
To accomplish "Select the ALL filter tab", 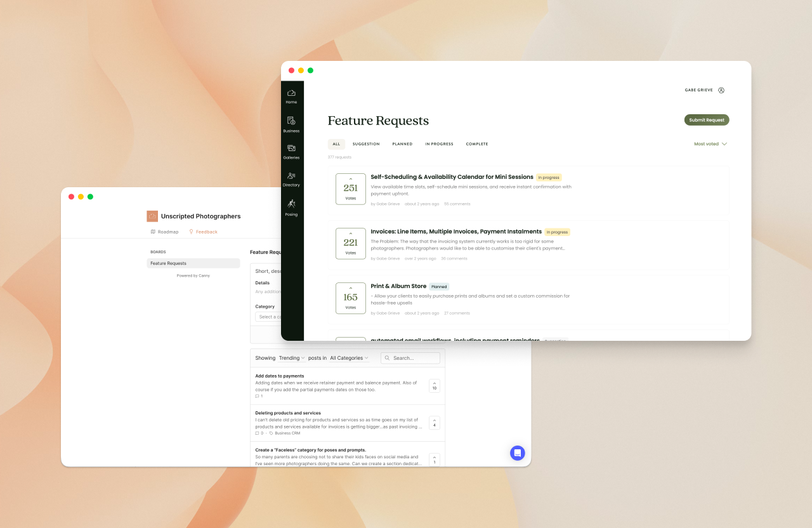I will coord(336,144).
